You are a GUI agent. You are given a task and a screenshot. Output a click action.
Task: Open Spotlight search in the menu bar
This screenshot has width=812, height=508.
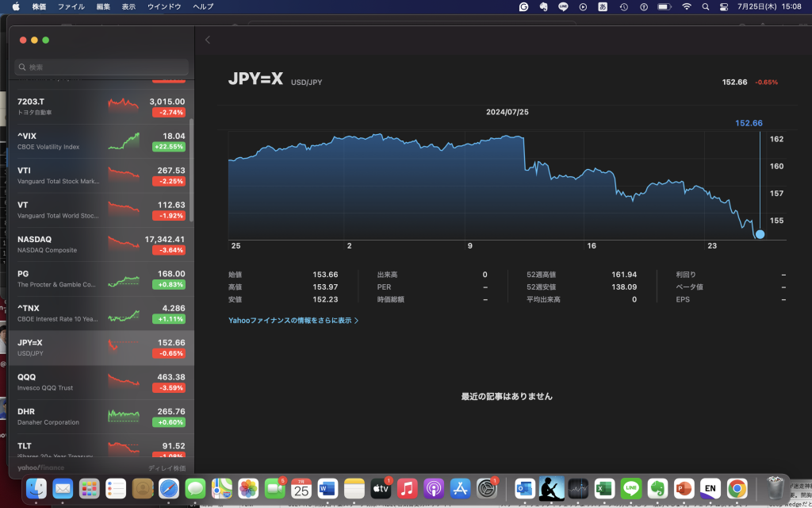(x=705, y=6)
